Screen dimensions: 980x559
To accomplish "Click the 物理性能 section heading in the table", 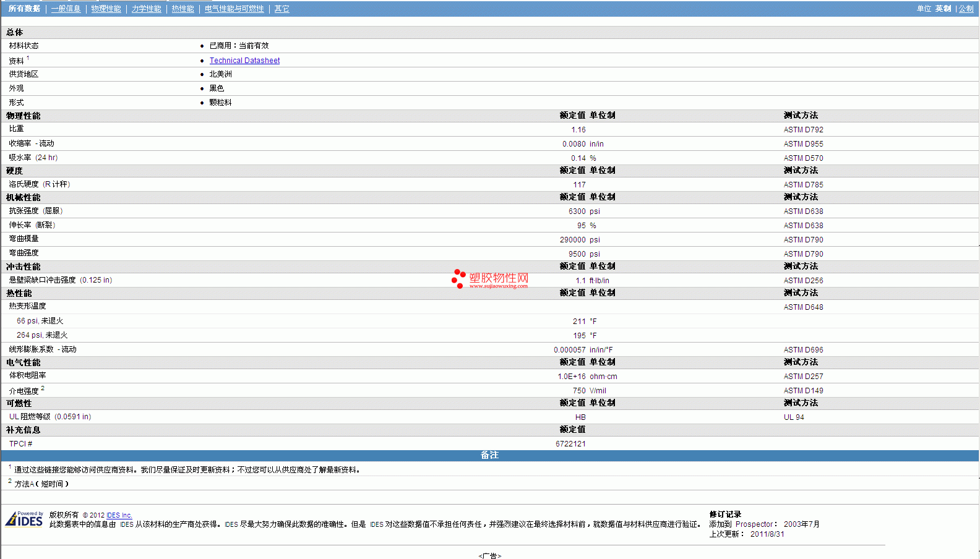I will click(x=23, y=116).
